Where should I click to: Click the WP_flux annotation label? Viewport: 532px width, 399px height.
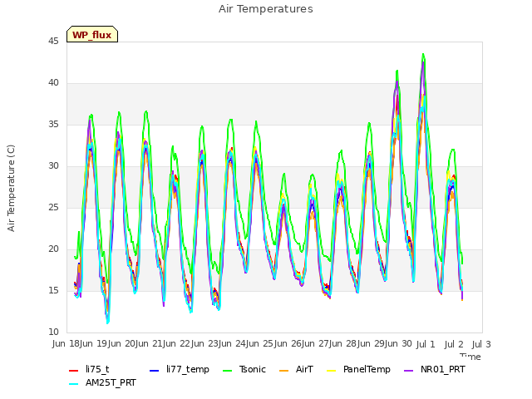[92, 35]
